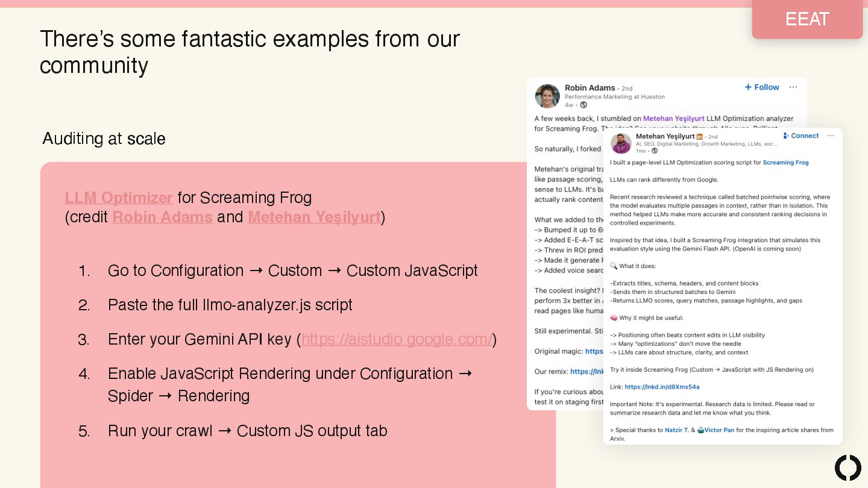Open the Victor Pan mention
Image resolution: width=868 pixels, height=488 pixels.
(x=719, y=430)
